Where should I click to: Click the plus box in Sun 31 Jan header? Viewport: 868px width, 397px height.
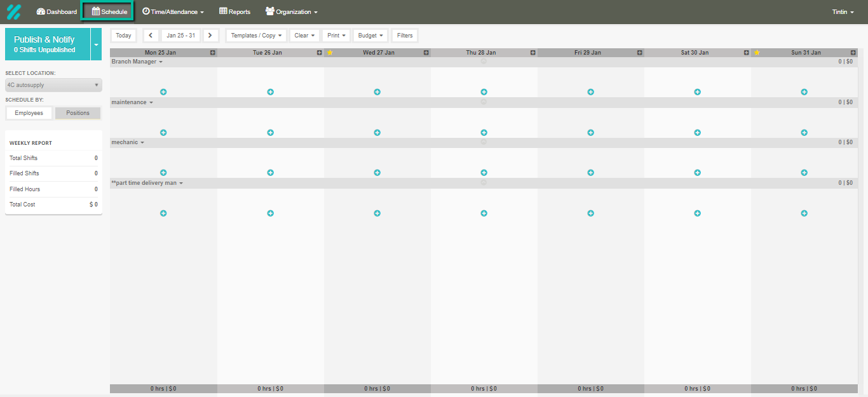[853, 53]
